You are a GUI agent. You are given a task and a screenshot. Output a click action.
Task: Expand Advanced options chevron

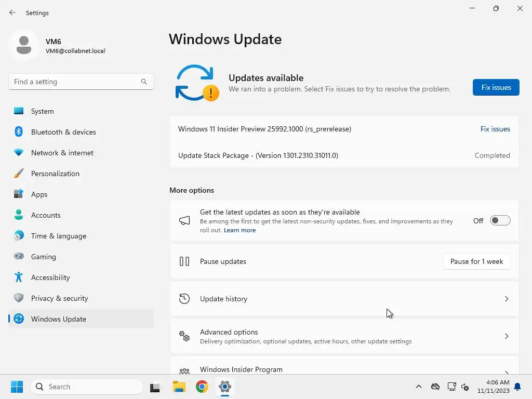tap(506, 336)
